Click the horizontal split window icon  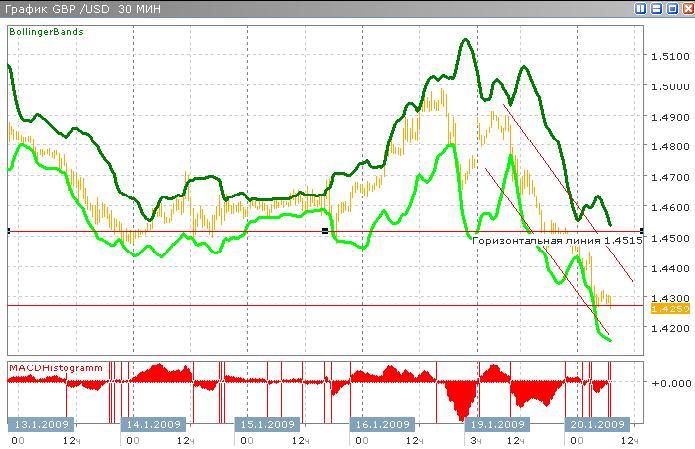pyautogui.click(x=656, y=8)
